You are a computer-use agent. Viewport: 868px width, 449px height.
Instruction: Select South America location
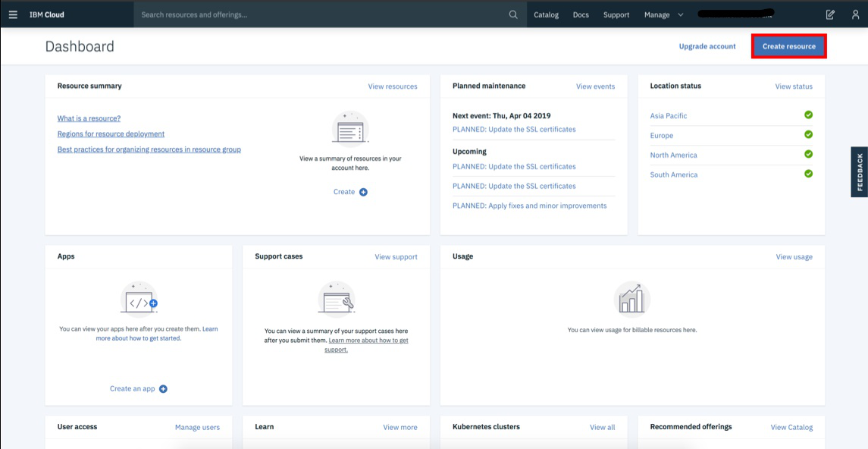[x=674, y=175]
